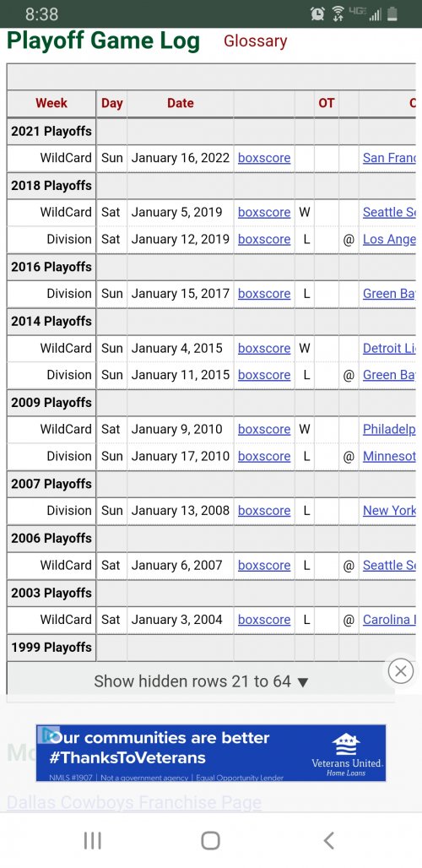Tap the battery status bar icon

pyautogui.click(x=392, y=14)
